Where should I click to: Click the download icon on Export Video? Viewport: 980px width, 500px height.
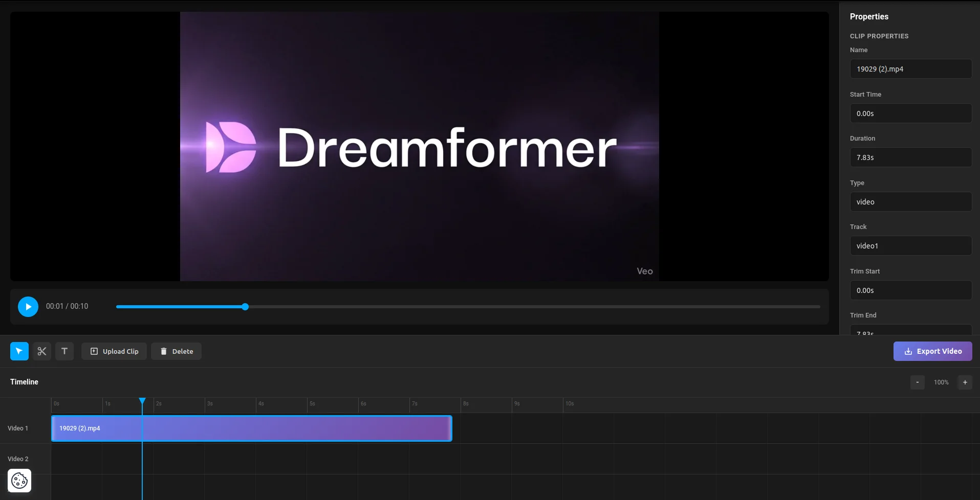click(907, 351)
